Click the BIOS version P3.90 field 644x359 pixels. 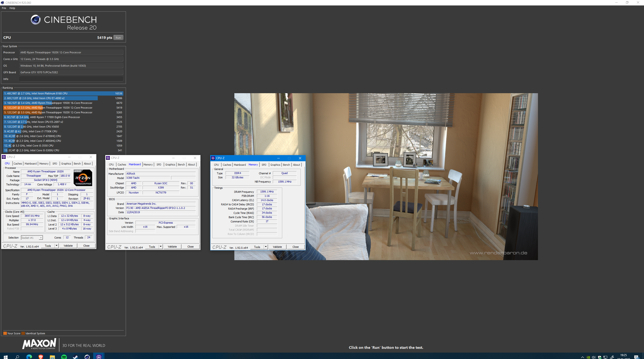(x=161, y=208)
